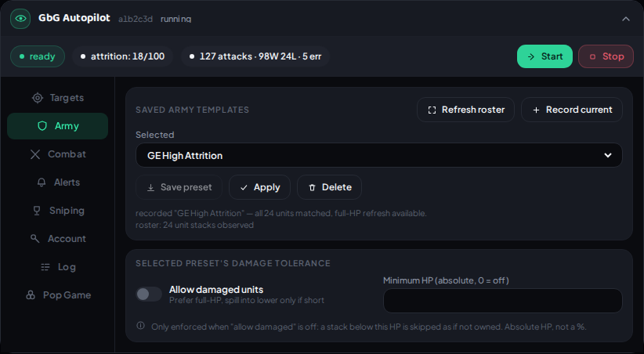Click the Combat crossed-swords icon
The width and height of the screenshot is (644, 354).
point(35,154)
